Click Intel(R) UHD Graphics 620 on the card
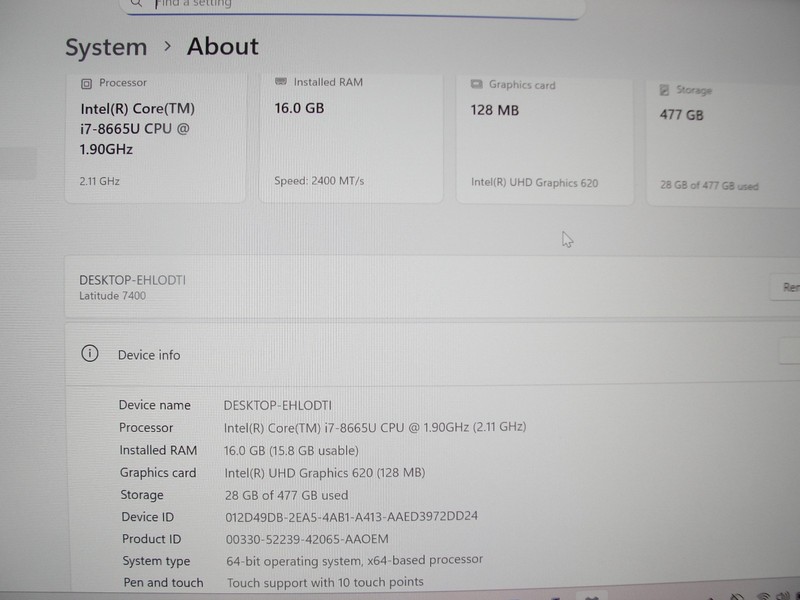The height and width of the screenshot is (600, 800). (x=534, y=183)
